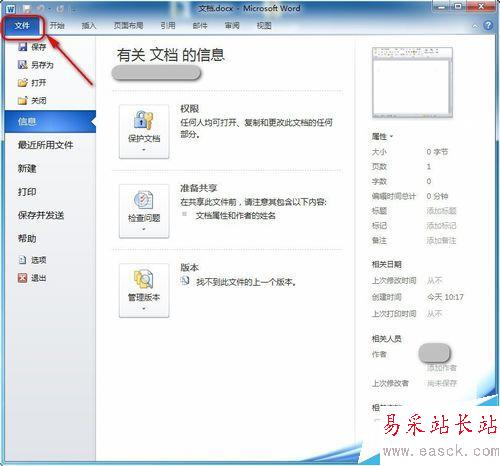Select Recent files (最近所用文件) in sidebar
Screen dimensions: 500x466
[46, 145]
